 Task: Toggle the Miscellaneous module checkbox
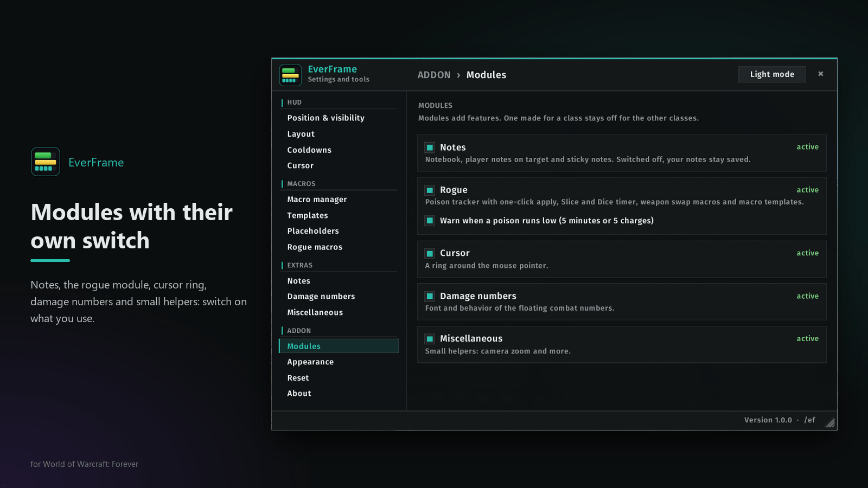[x=430, y=339]
